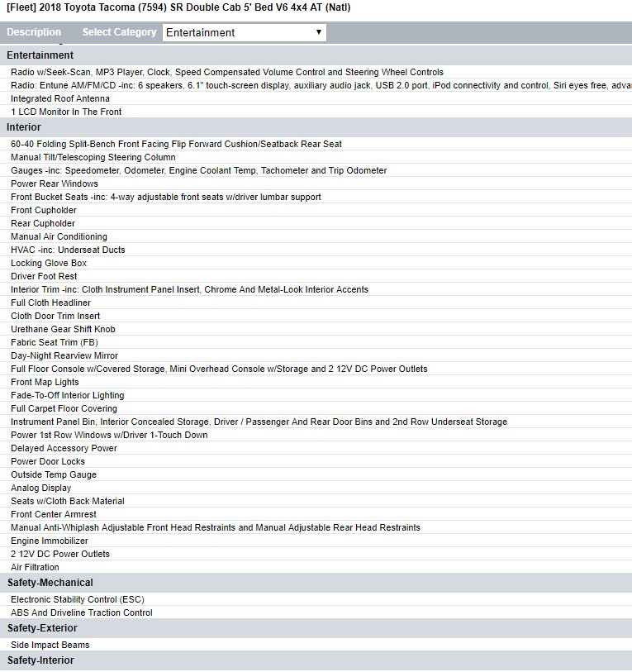Click the Power Door Locks row
This screenshot has width=632, height=672.
coord(316,462)
